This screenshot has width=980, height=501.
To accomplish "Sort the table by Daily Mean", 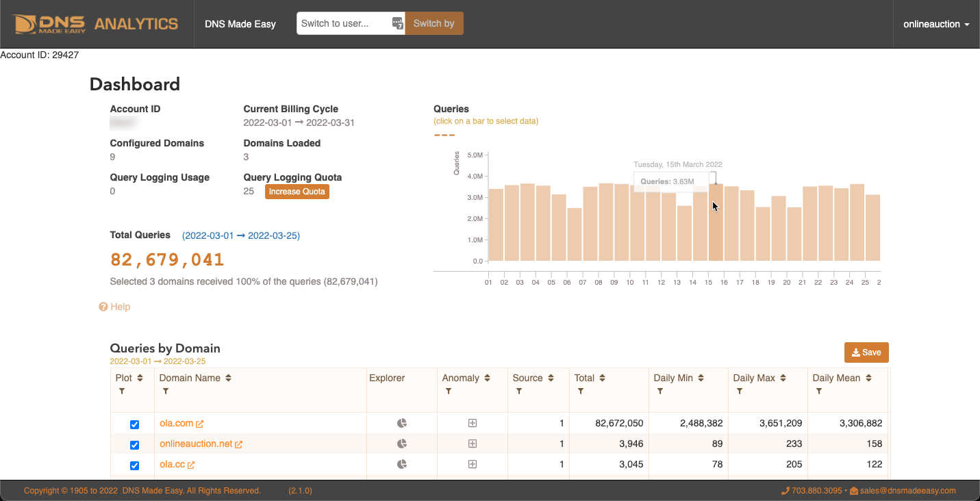I will [x=868, y=378].
